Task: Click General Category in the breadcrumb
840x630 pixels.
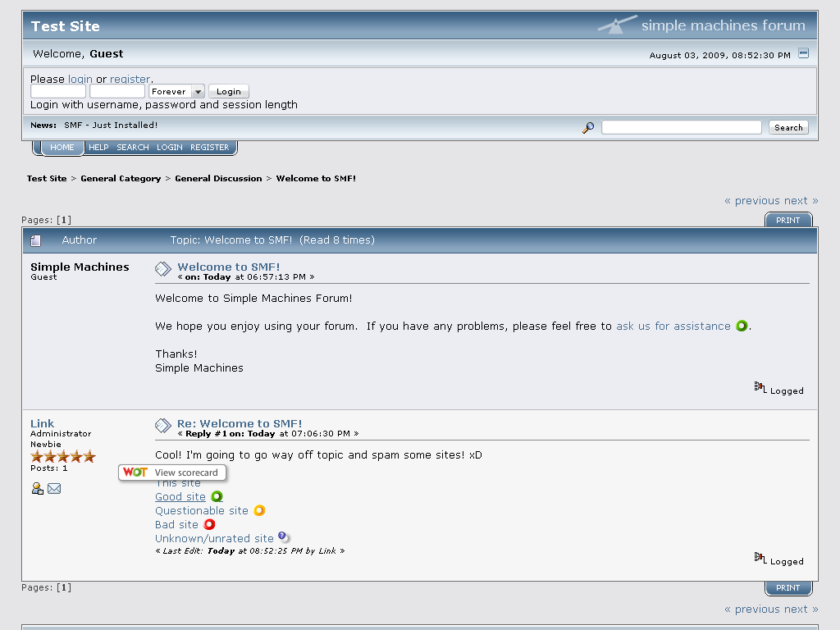Action: [x=121, y=178]
